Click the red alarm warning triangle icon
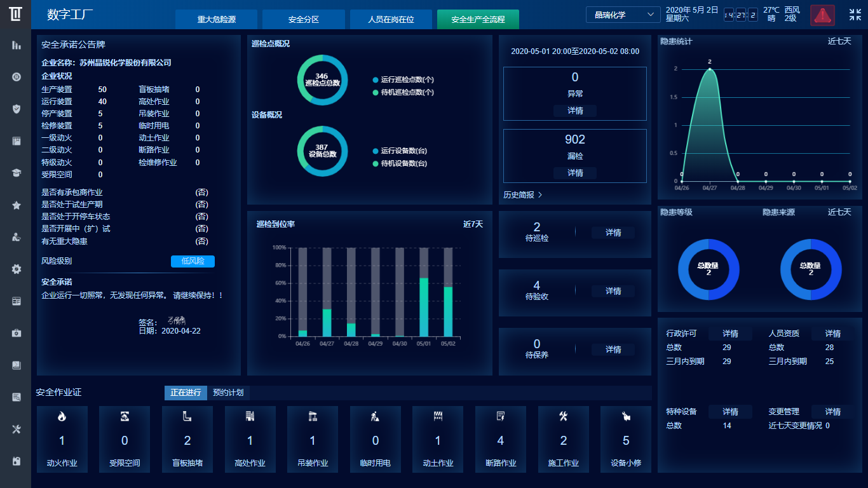The image size is (868, 488). (822, 15)
